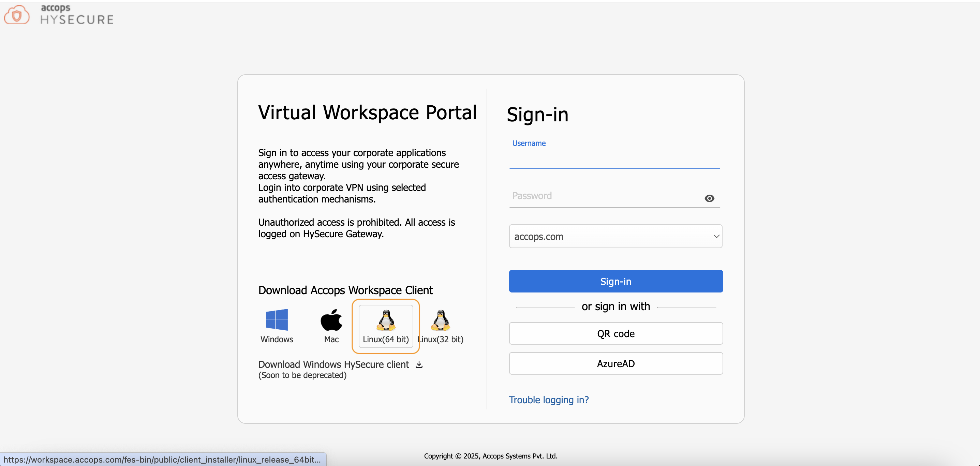Choose QR code sign-in option

pyautogui.click(x=615, y=334)
